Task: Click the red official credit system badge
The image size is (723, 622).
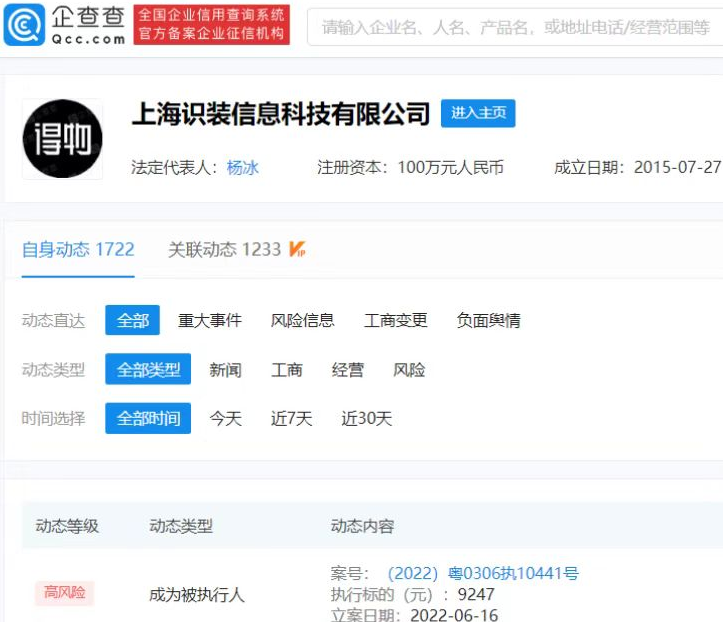Action: pyautogui.click(x=211, y=26)
